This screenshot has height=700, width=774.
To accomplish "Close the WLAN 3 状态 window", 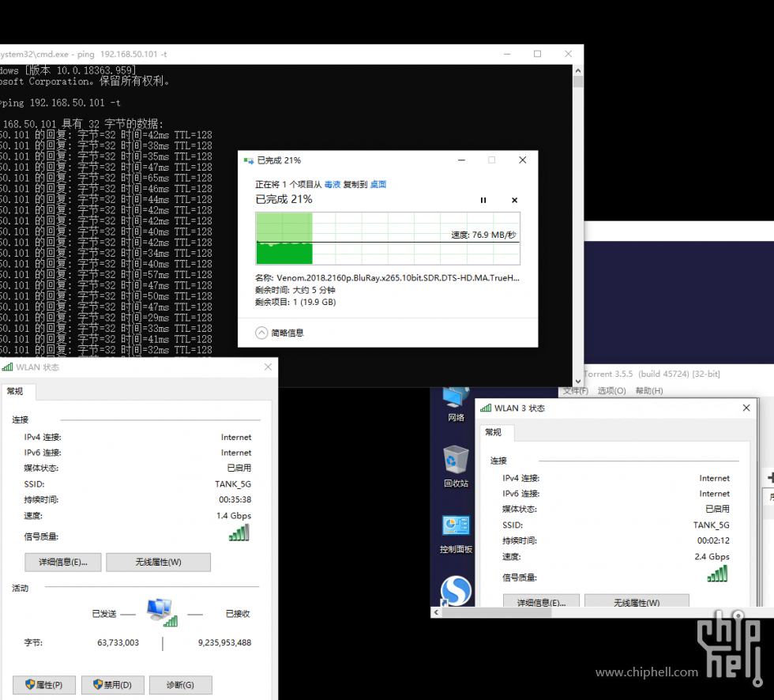I will tap(746, 408).
